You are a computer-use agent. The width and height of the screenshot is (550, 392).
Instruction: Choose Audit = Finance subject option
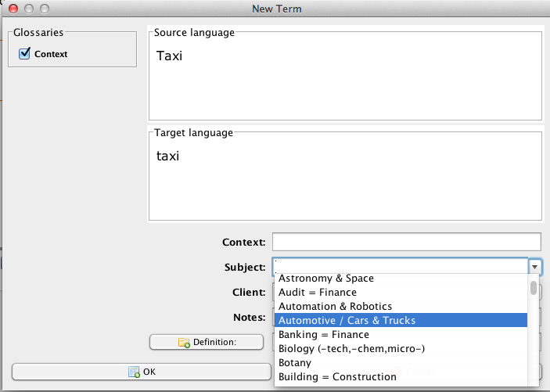click(x=318, y=293)
